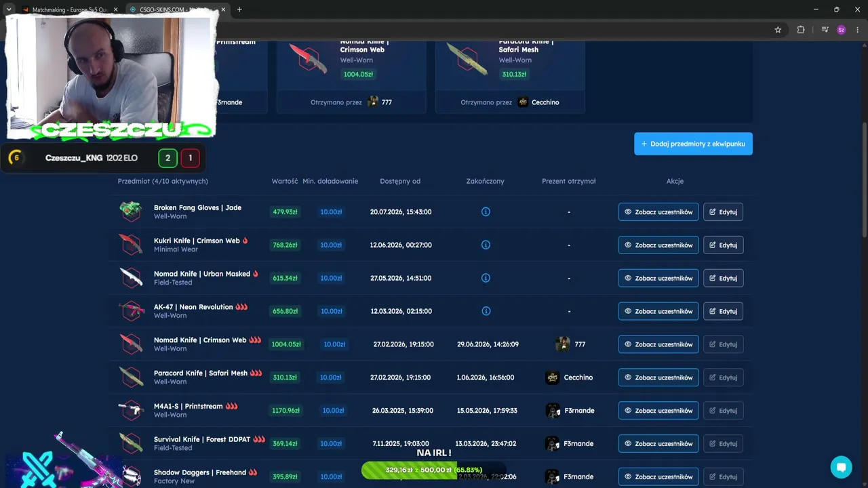This screenshot has width=868, height=488.
Task: Open the browser extensions puzzle icon
Action: point(801,30)
